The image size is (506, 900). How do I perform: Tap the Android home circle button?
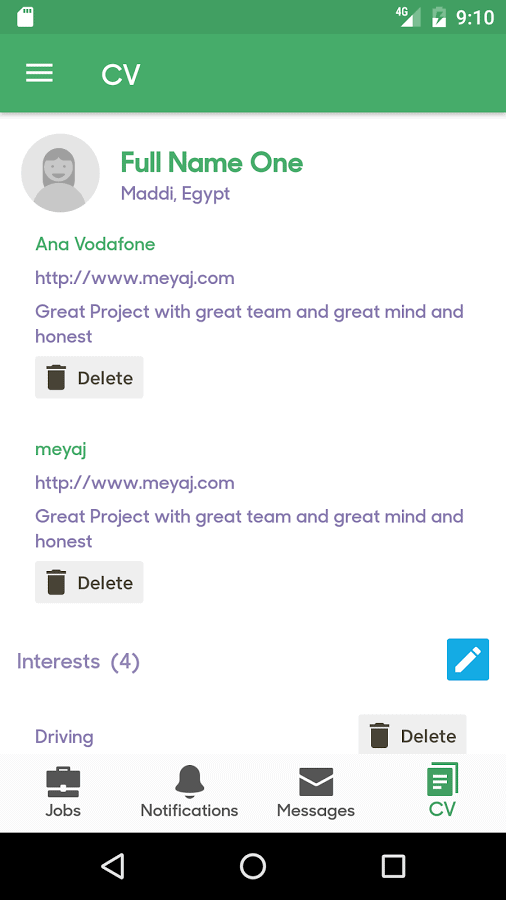point(253,866)
